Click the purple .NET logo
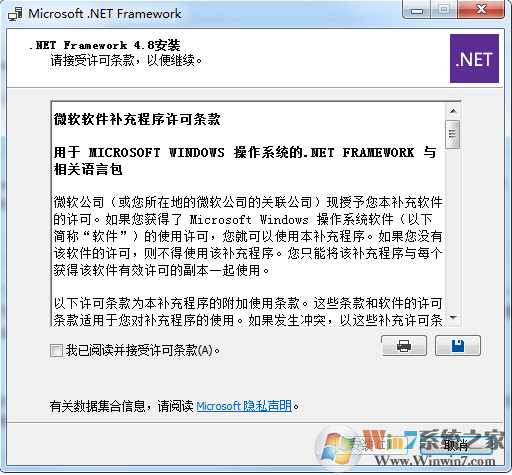512x475 pixels. pos(474,58)
